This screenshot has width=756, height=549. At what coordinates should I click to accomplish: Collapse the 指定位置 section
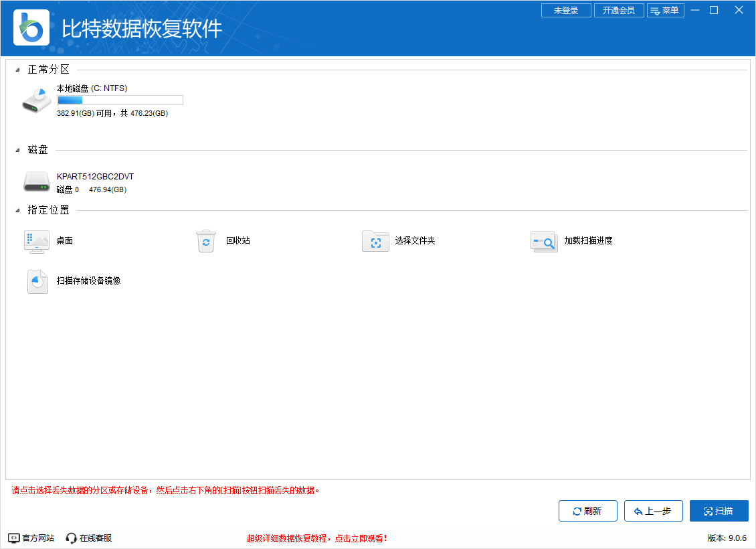[x=19, y=210]
